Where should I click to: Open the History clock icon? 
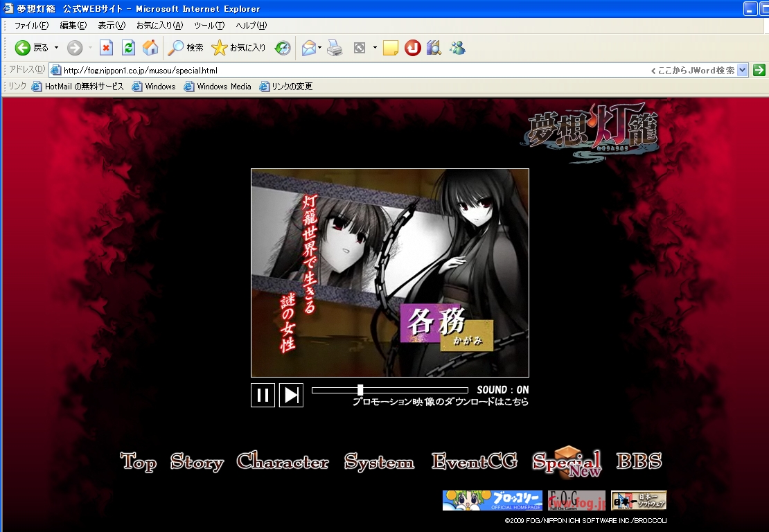click(283, 48)
